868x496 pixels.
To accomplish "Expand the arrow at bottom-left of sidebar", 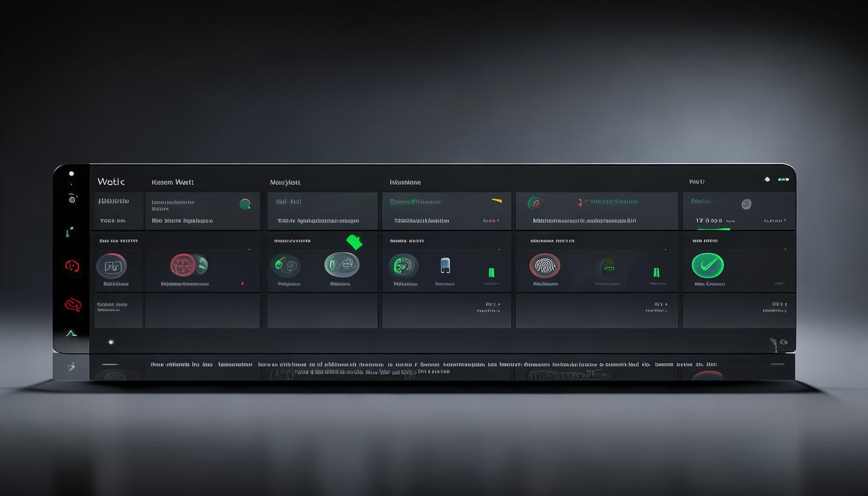I will click(x=71, y=367).
